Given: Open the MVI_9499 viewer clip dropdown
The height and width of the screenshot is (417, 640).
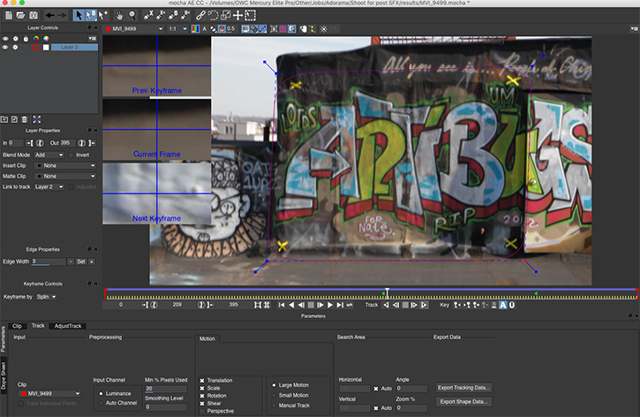Looking at the screenshot, I should 135,29.
